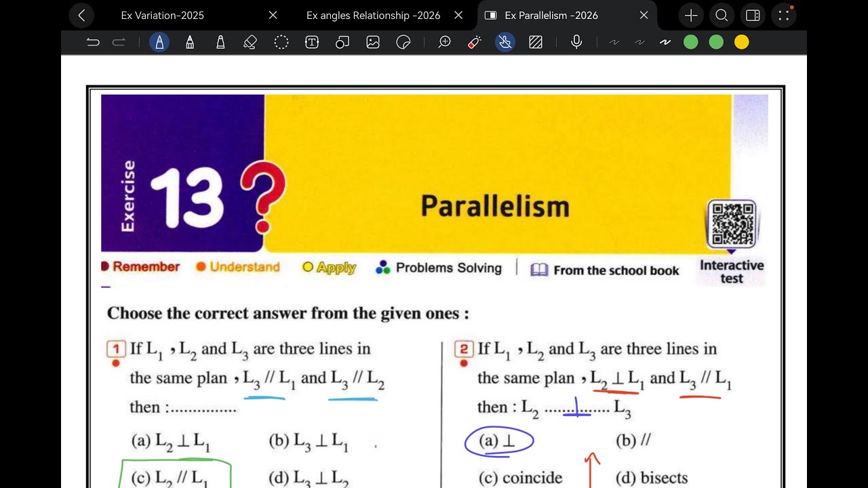
Task: Select the striped tape tool
Action: click(536, 43)
